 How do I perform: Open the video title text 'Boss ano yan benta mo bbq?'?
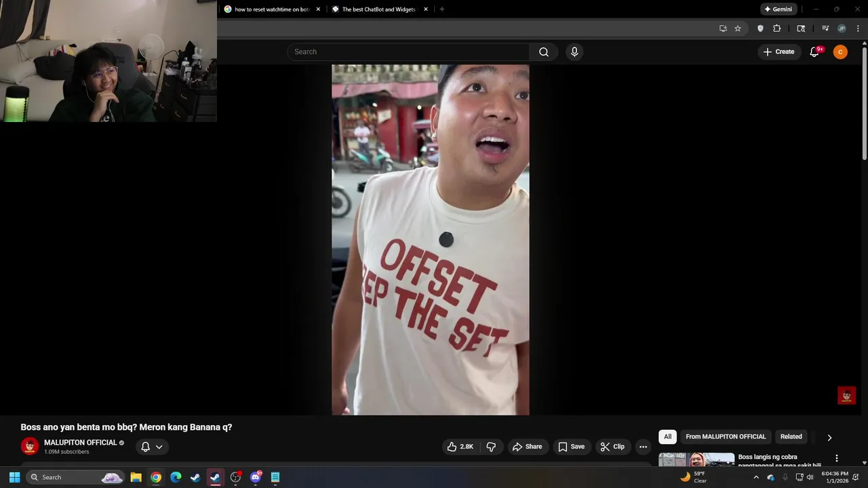click(79, 427)
